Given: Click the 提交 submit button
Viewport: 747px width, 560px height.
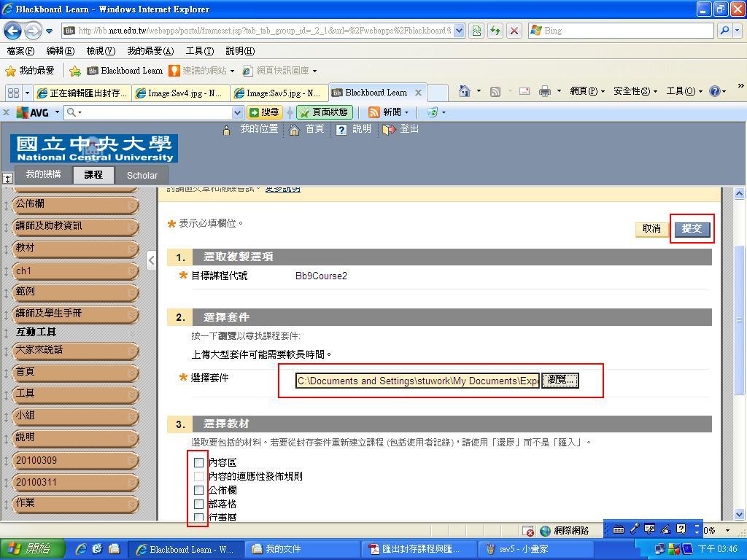Looking at the screenshot, I should (692, 229).
